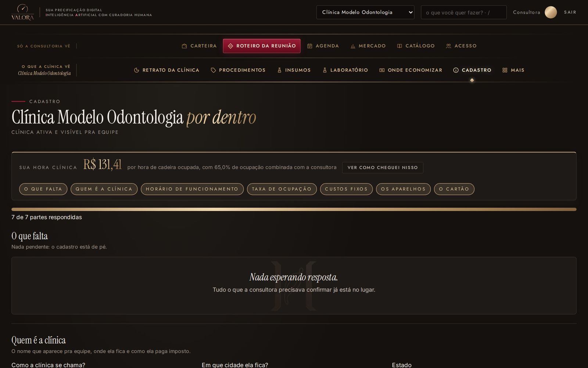Click 'Nada esperando resposta.' message

coord(294,277)
